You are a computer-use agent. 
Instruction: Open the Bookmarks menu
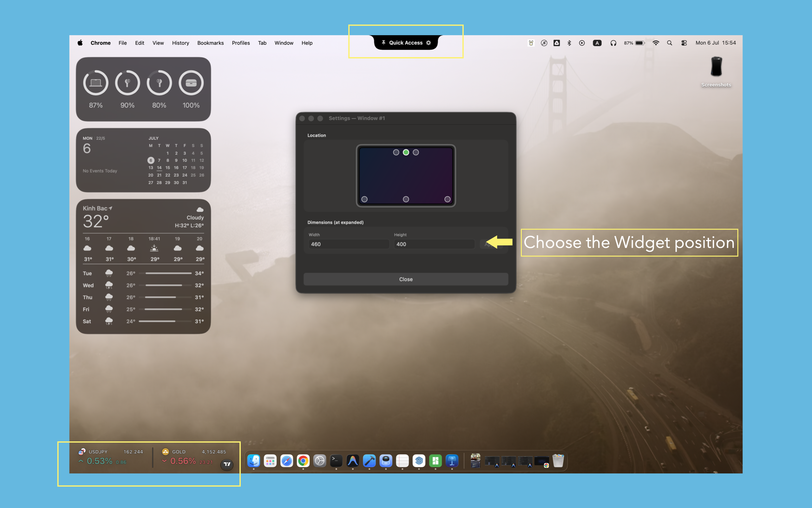210,43
